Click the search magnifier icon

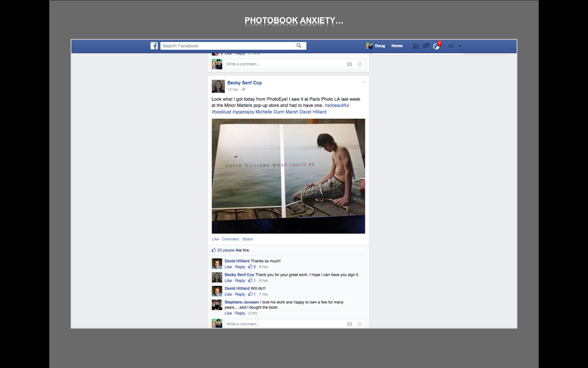pyautogui.click(x=299, y=46)
